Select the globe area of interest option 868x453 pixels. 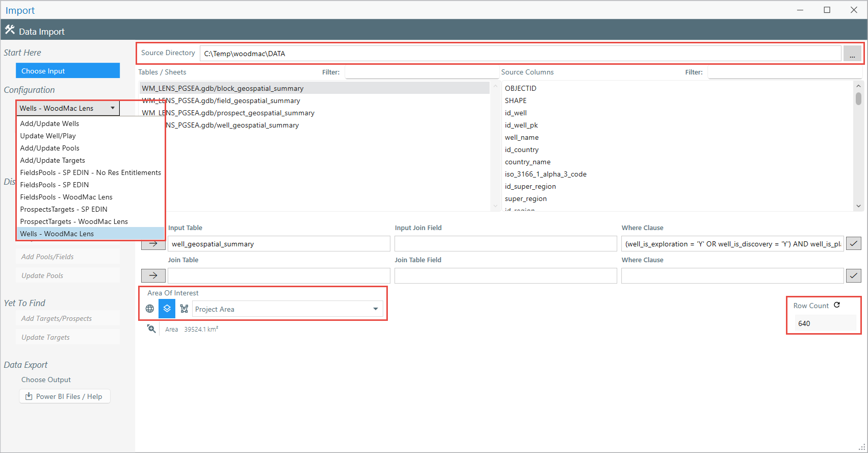click(150, 309)
